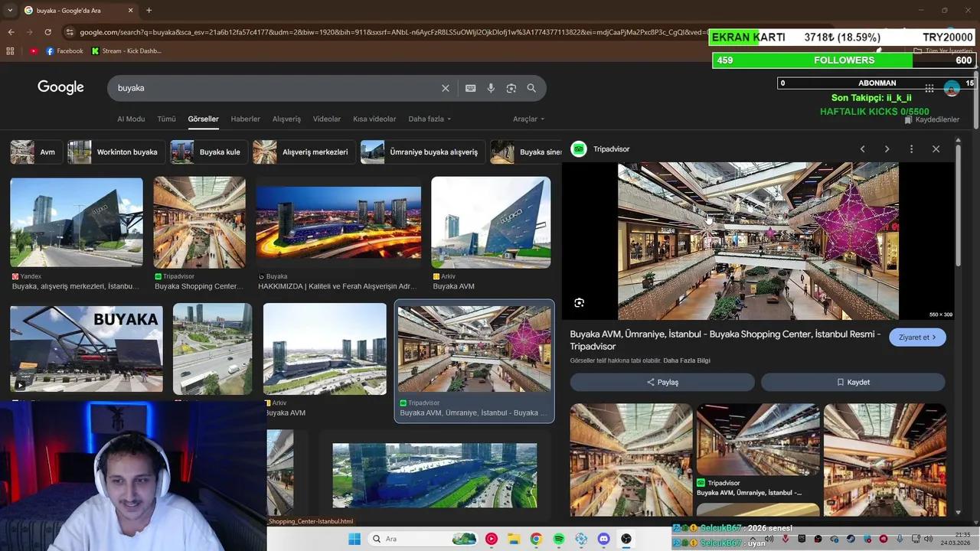
Task: Filter images by Buyaka kule chip
Action: (208, 152)
